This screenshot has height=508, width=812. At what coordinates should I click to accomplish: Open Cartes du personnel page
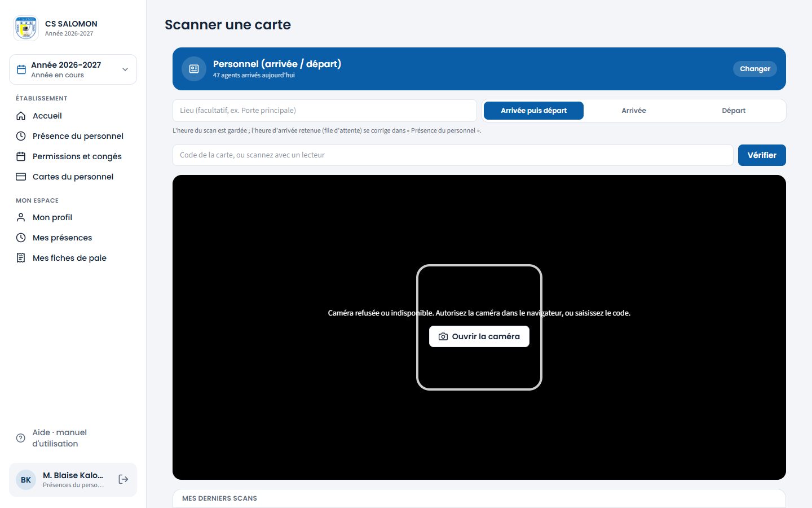[x=73, y=177]
